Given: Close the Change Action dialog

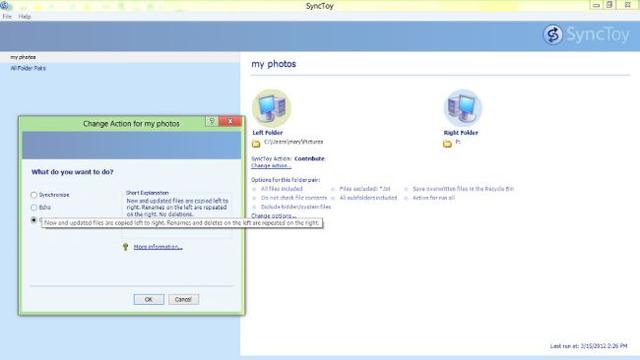Looking at the screenshot, I should [x=230, y=121].
